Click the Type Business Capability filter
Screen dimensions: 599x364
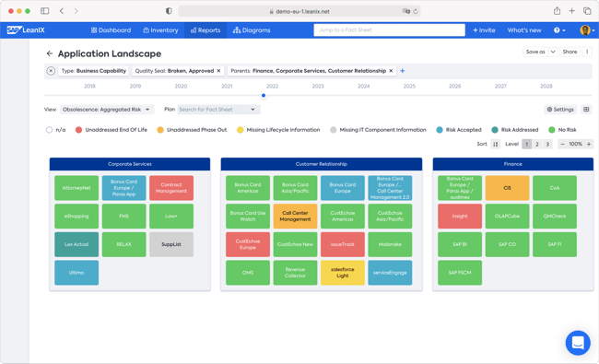[x=94, y=71]
